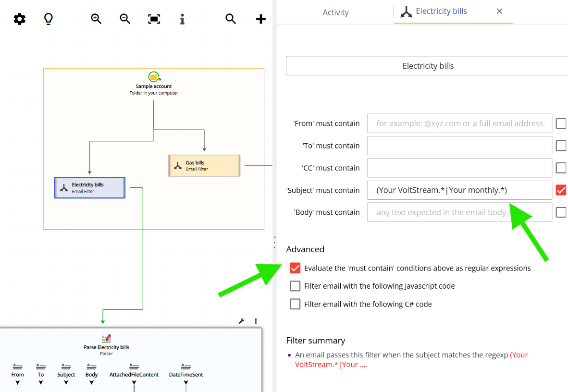This screenshot has width=568, height=392.
Task: Enable the 'Subject' must contain checkbox
Action: (561, 190)
